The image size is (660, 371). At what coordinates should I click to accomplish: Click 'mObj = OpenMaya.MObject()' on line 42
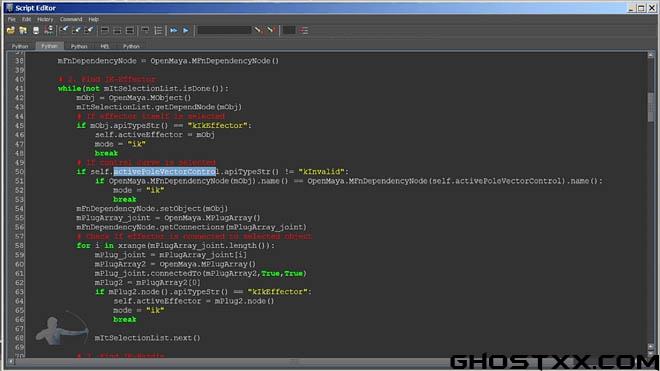133,98
